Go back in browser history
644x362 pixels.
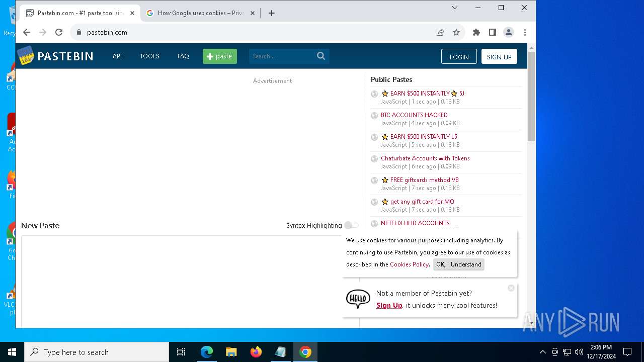[27, 32]
